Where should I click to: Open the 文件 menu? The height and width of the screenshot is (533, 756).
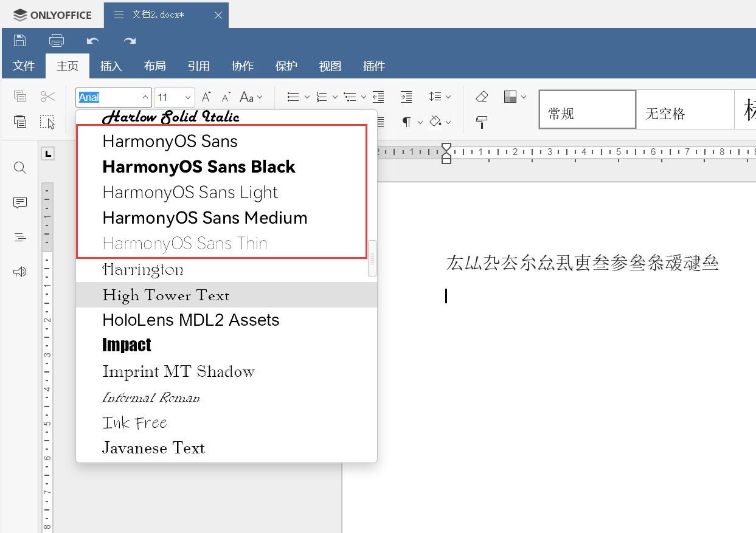(24, 66)
